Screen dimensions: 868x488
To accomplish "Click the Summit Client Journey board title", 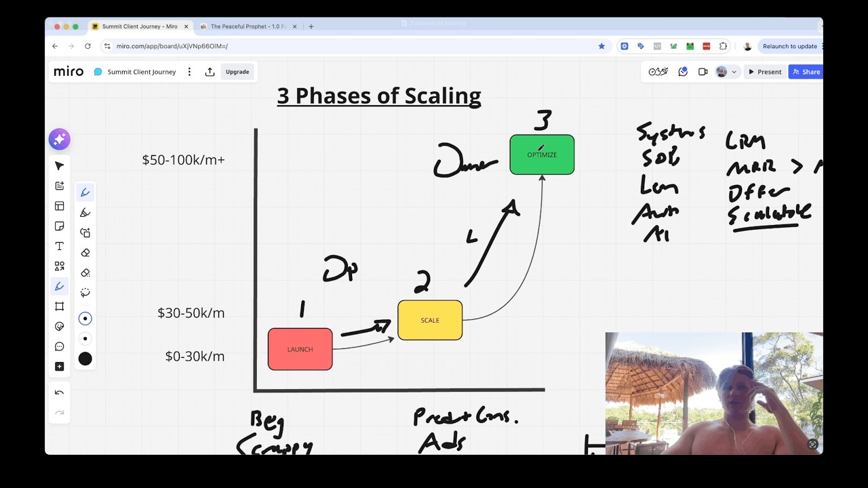I will point(142,72).
